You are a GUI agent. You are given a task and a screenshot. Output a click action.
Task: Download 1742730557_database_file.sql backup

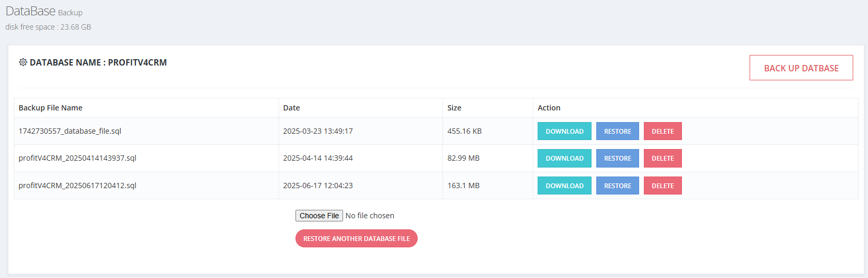coord(564,131)
